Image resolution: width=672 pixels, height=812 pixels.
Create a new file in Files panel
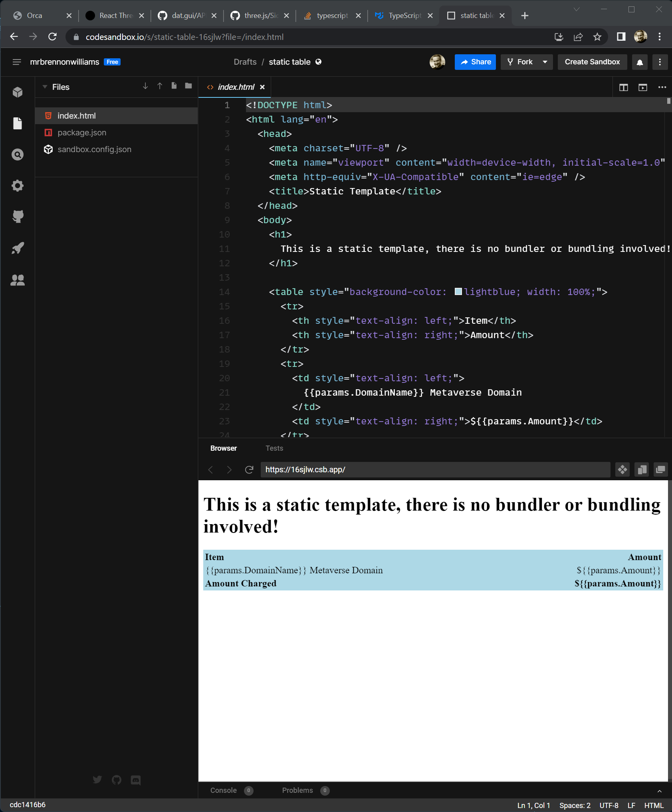tap(174, 86)
